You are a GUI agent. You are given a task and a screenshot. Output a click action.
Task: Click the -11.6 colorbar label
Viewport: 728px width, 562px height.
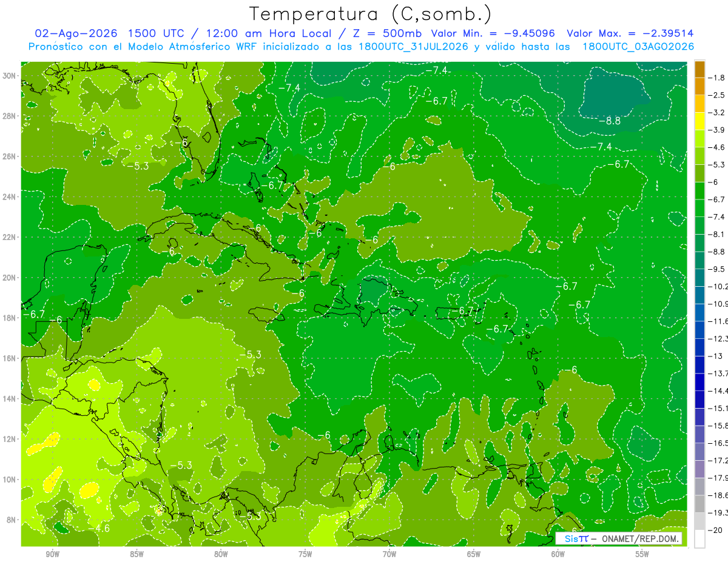coord(718,321)
